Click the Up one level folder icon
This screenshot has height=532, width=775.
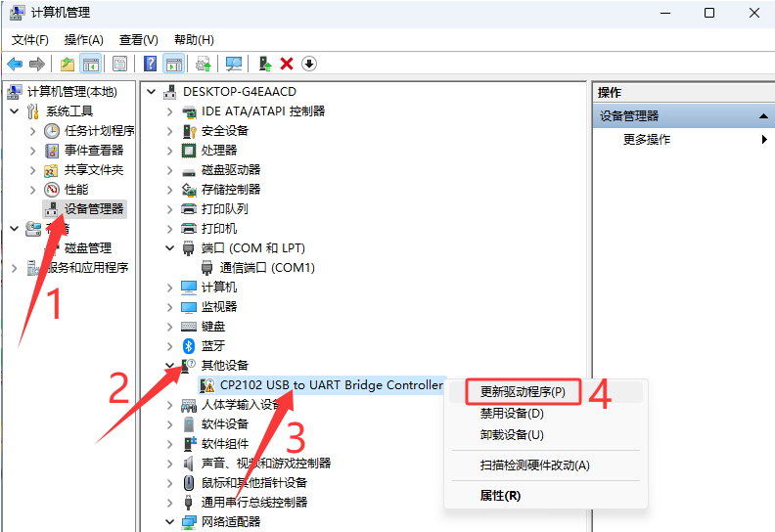click(68, 64)
